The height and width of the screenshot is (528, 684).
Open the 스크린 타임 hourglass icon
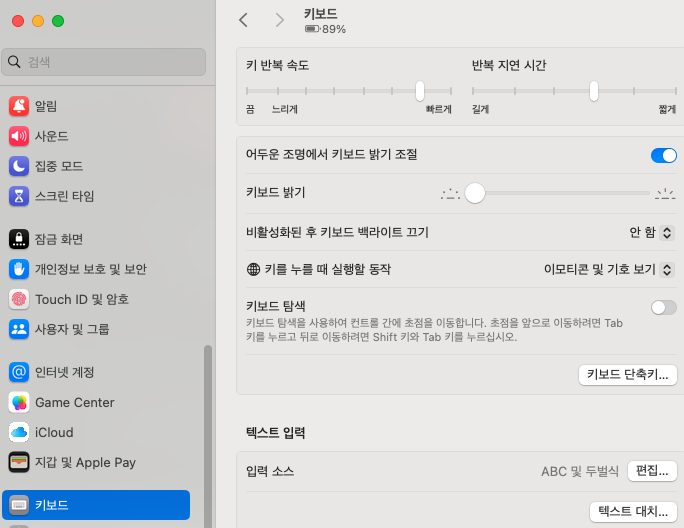19,196
